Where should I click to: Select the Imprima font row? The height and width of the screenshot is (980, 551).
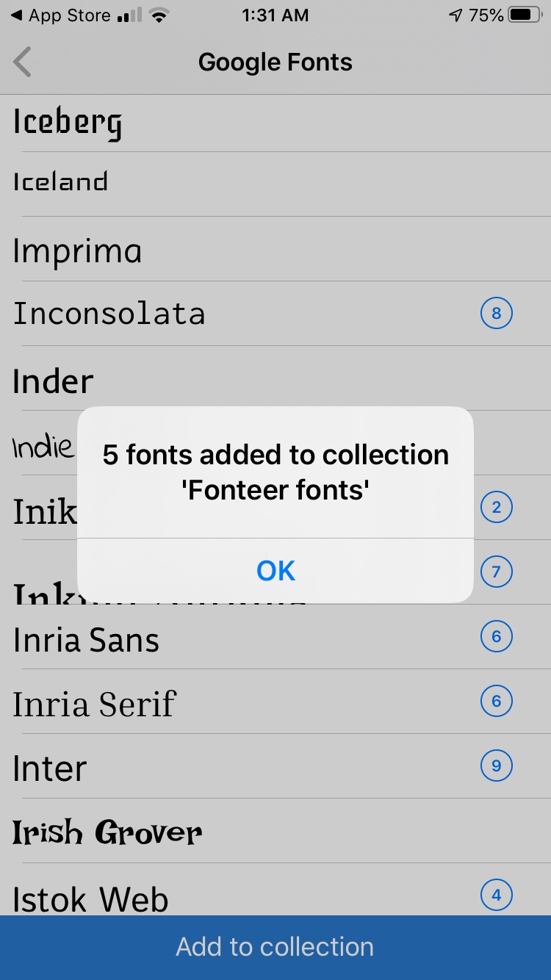pyautogui.click(x=275, y=249)
